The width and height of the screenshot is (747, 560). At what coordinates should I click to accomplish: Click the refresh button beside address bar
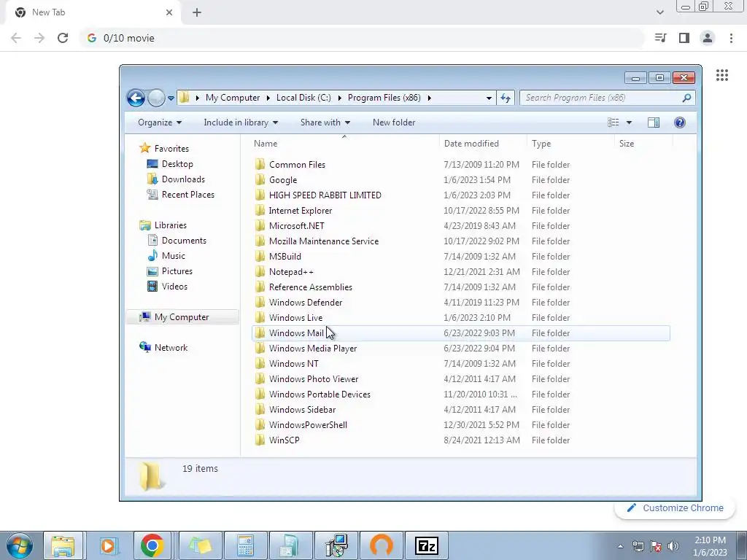click(505, 98)
